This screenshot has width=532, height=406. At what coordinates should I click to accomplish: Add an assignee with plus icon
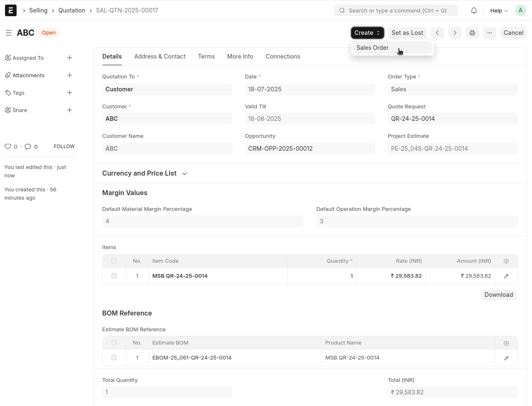pyautogui.click(x=70, y=58)
